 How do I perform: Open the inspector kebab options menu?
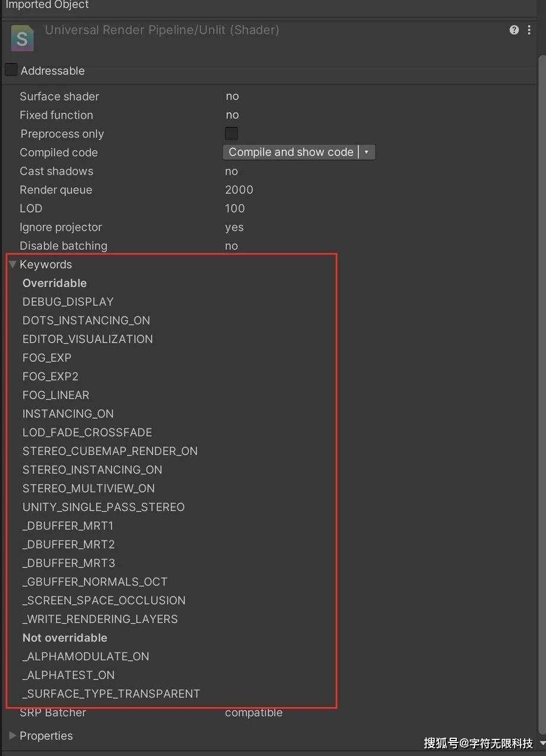tap(529, 30)
